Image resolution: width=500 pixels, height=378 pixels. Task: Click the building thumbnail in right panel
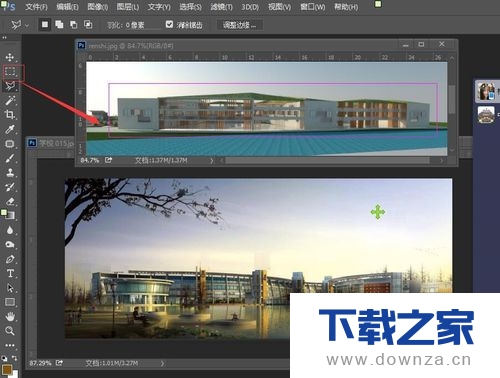486,115
